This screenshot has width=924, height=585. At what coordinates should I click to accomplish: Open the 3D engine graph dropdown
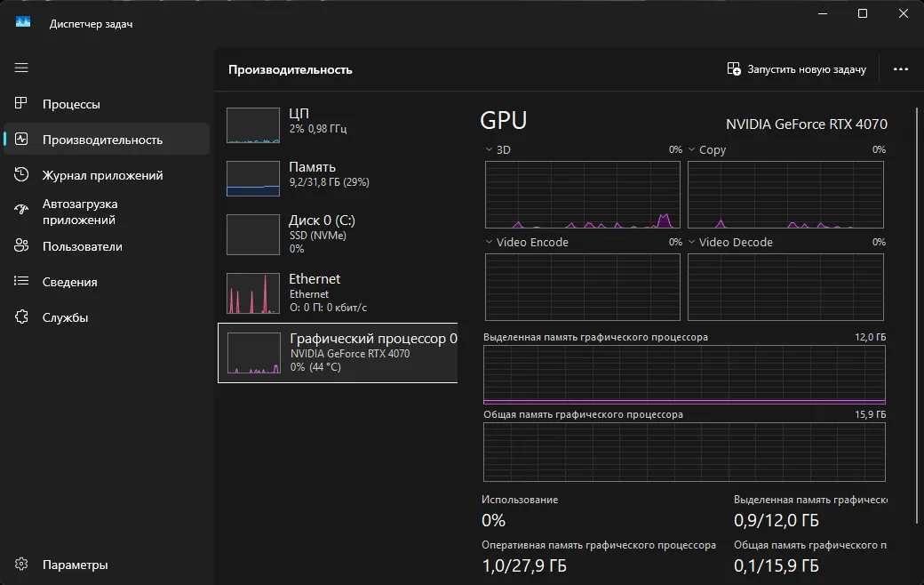coord(489,149)
